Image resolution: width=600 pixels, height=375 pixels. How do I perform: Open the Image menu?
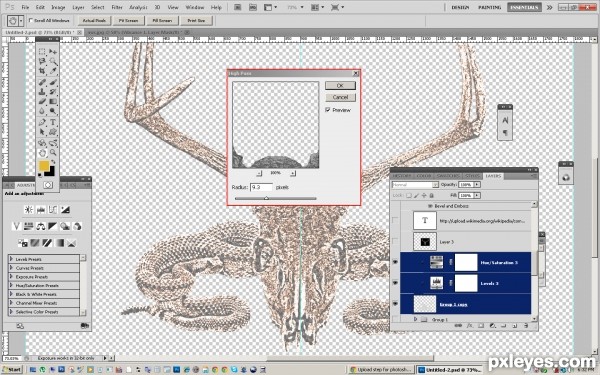click(x=58, y=7)
